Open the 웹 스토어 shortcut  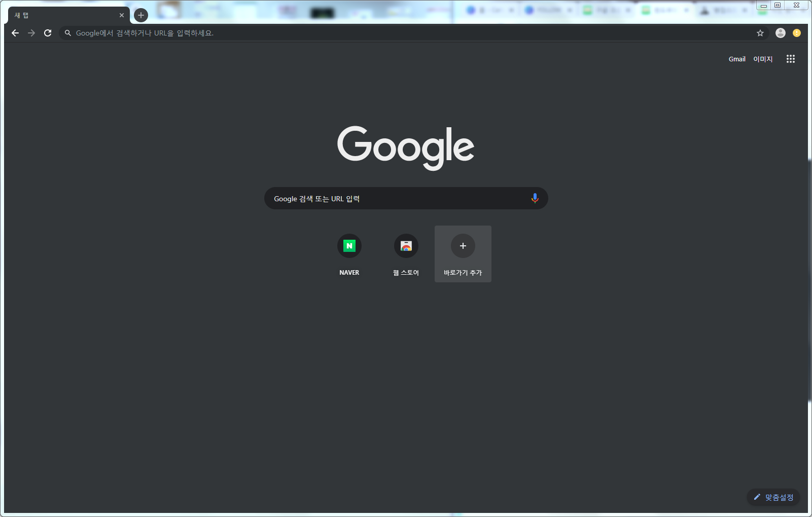point(406,254)
